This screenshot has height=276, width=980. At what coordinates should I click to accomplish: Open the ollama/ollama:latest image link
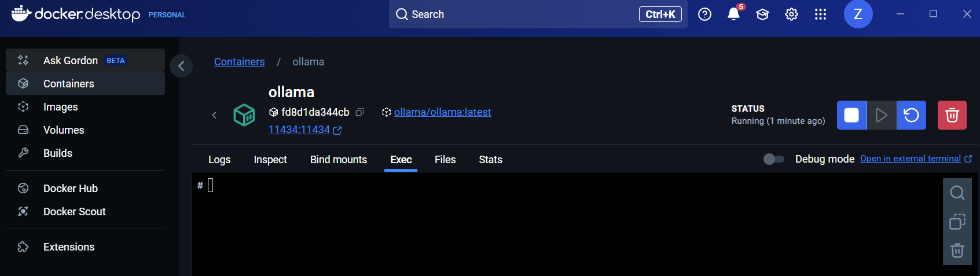(x=442, y=112)
